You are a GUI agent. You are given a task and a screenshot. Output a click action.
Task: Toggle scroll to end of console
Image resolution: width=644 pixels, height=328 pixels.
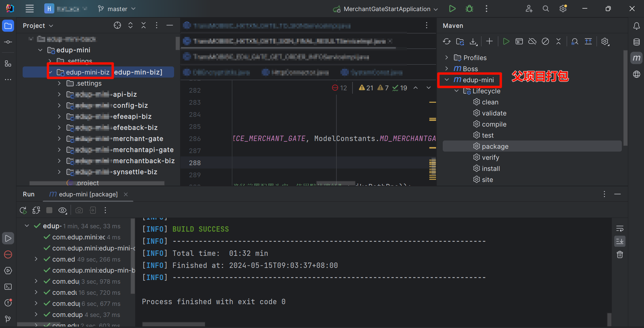(x=620, y=241)
